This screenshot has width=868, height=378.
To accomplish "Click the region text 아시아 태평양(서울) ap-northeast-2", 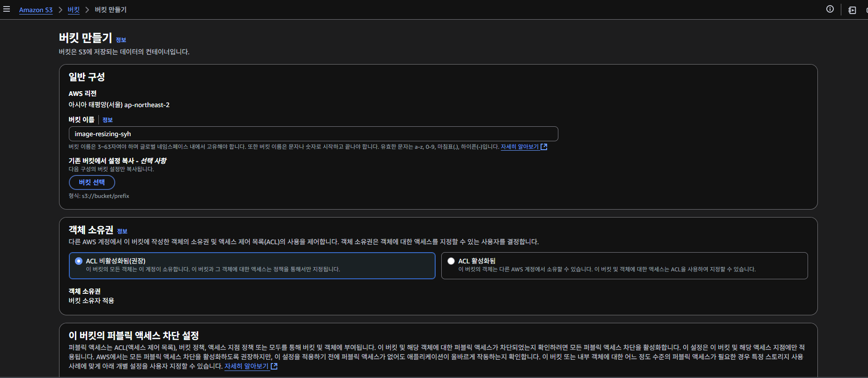I will pos(119,105).
